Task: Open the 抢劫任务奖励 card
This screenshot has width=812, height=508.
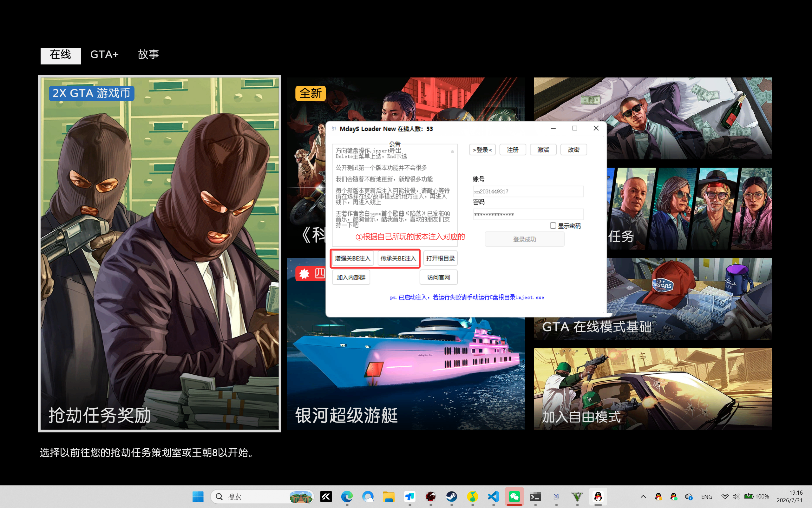Action: [x=160, y=254]
